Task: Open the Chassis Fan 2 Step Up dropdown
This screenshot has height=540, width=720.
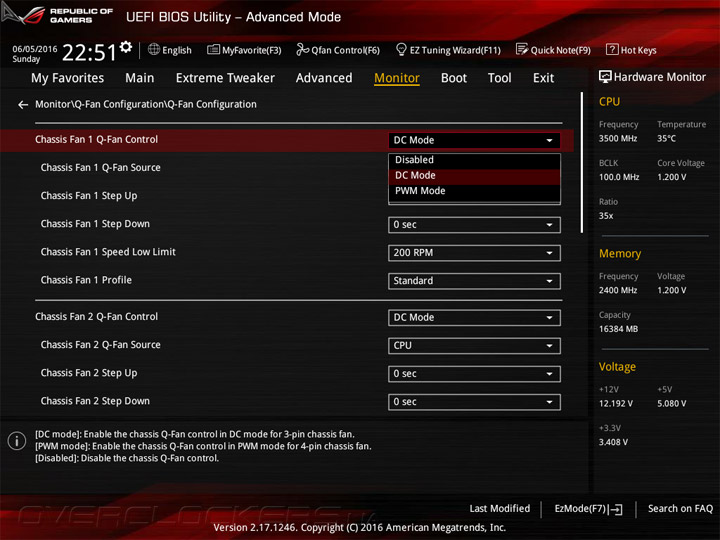Action: [474, 374]
